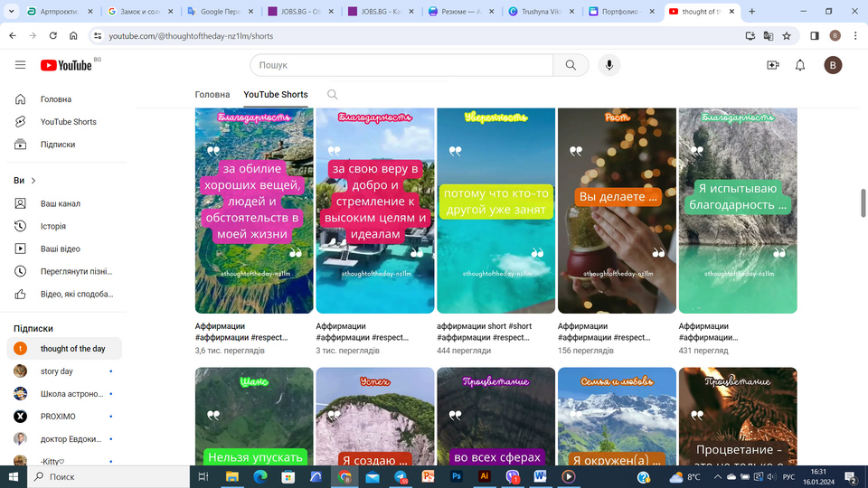This screenshot has width=868, height=488.
Task: Open short 'Вы делаете ...'
Action: 617,211
